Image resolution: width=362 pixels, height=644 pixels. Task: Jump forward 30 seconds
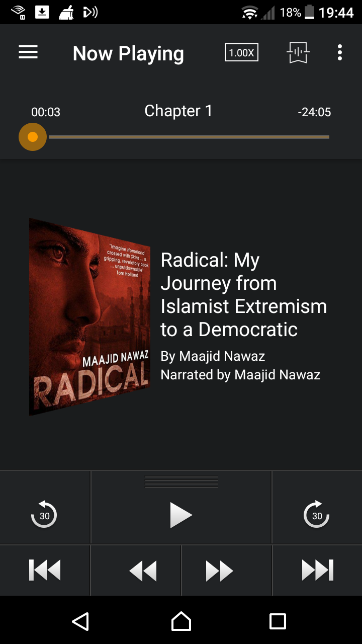point(317,514)
